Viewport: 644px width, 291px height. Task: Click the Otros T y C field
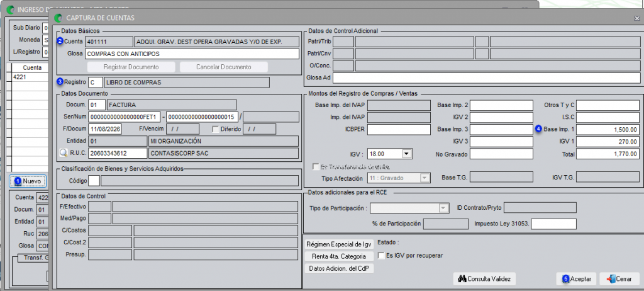pos(608,105)
